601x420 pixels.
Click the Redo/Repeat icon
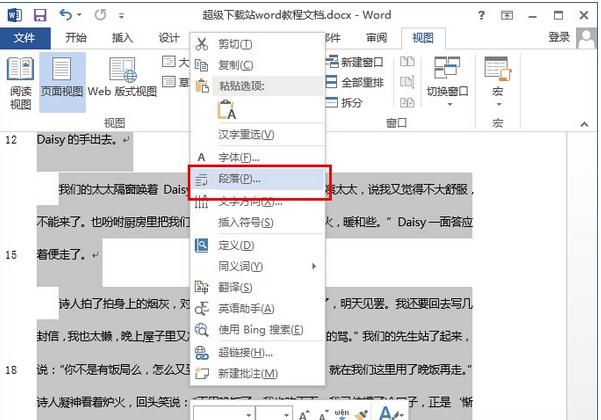click(100, 15)
